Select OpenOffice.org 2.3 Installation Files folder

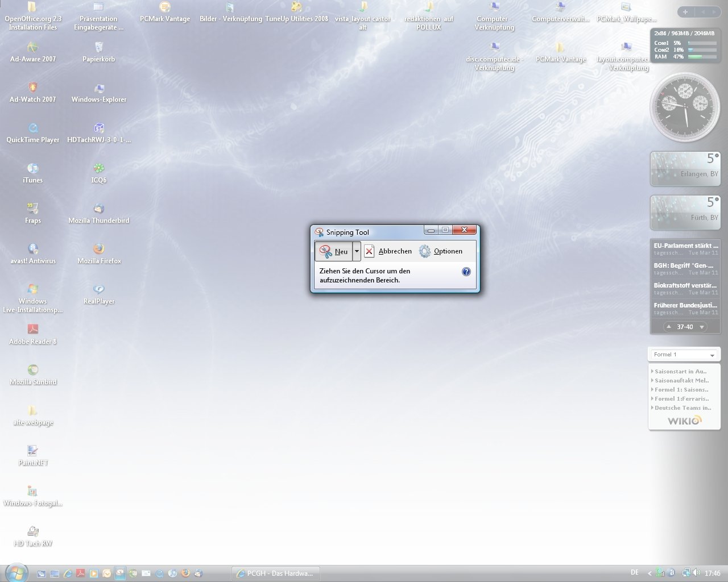pyautogui.click(x=33, y=15)
